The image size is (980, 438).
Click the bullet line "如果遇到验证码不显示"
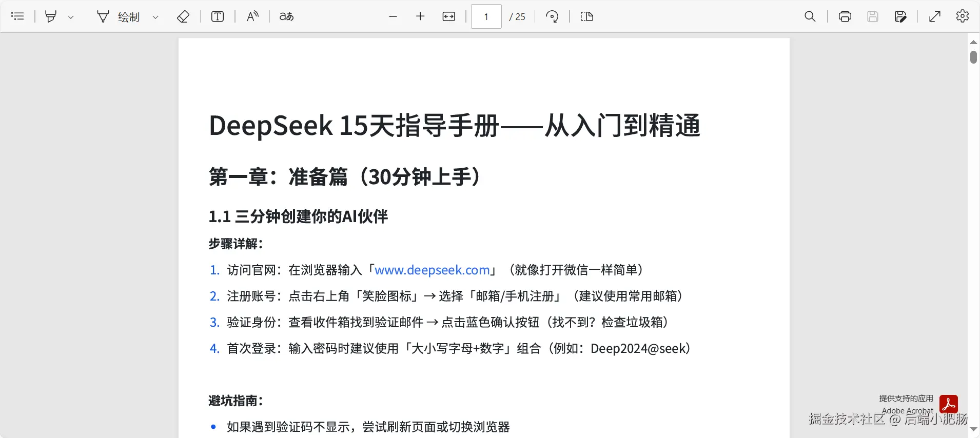click(x=368, y=427)
